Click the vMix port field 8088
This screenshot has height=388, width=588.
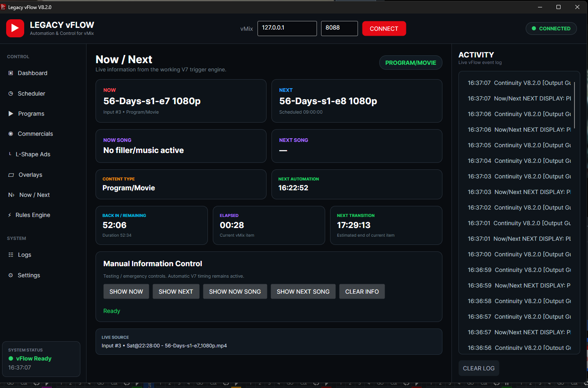(340, 28)
